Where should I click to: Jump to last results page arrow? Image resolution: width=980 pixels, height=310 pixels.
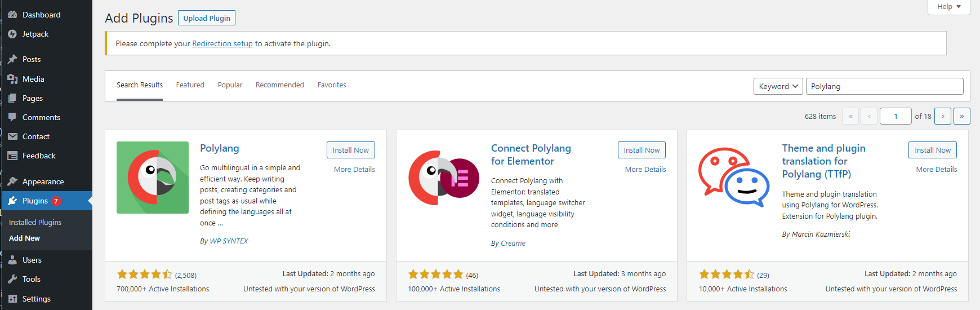coord(962,116)
